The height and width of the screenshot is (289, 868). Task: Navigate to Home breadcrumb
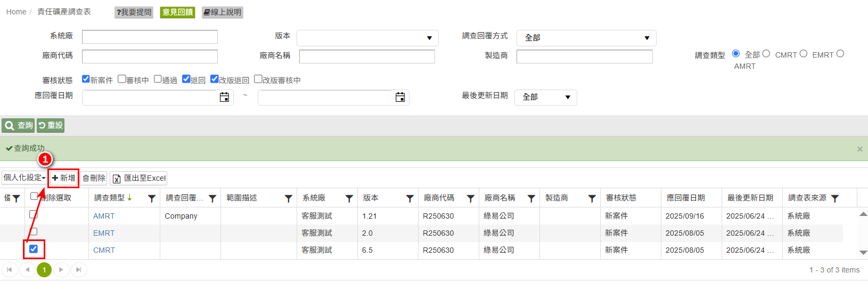tap(16, 12)
